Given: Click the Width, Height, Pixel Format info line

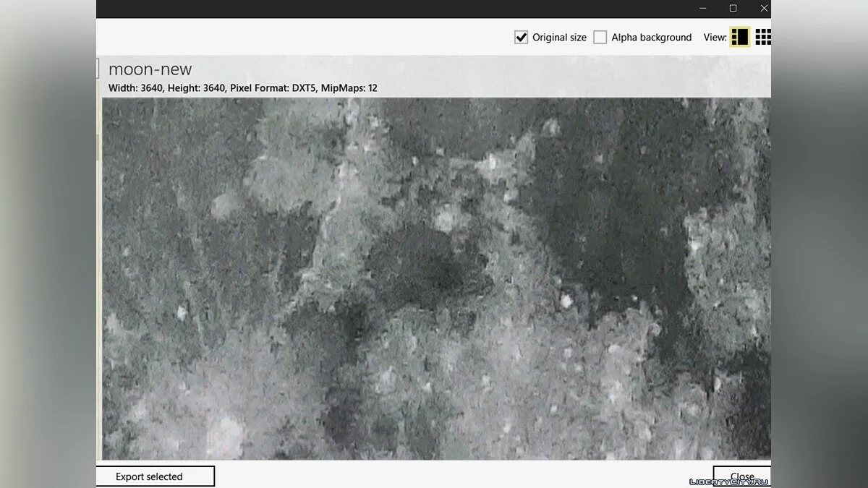Looking at the screenshot, I should coord(242,88).
